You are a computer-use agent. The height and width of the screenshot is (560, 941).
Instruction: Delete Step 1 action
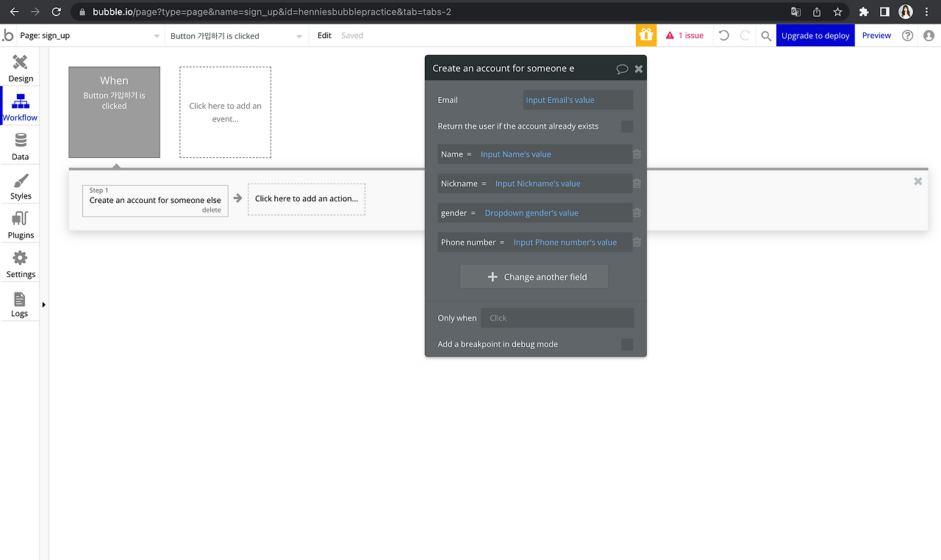point(212,210)
